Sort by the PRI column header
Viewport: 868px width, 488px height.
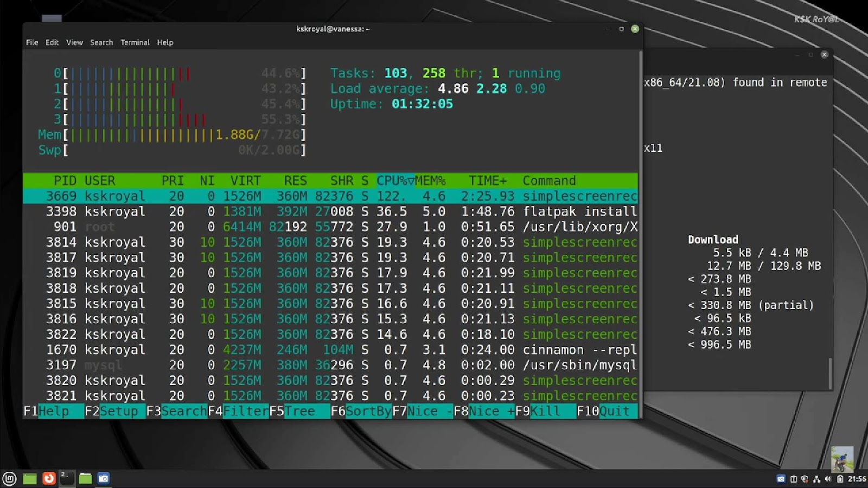173,181
